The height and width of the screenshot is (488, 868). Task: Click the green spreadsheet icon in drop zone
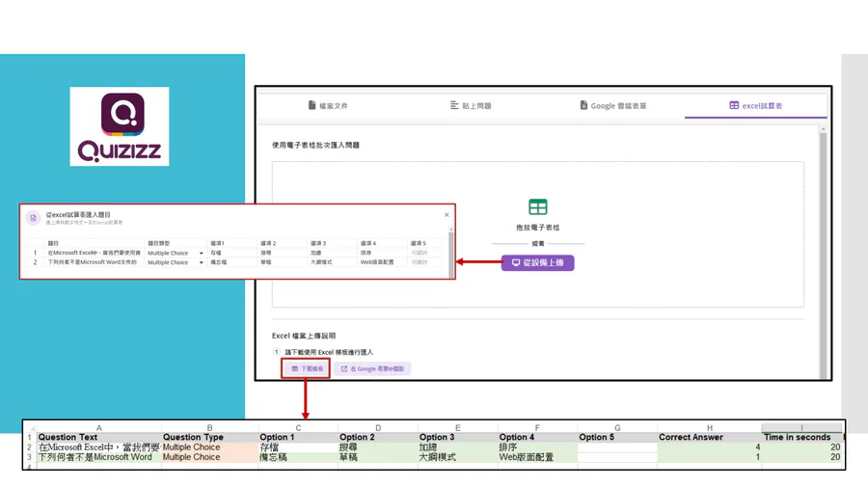tap(537, 207)
